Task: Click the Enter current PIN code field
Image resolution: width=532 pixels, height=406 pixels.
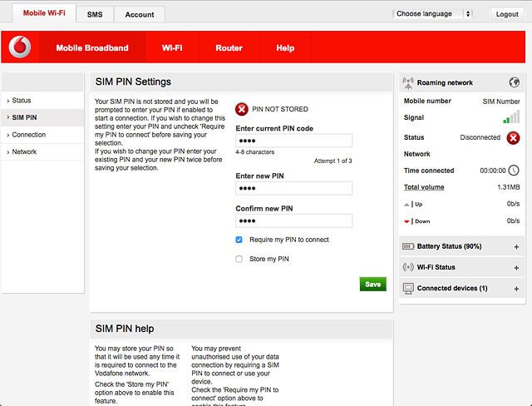Action: pos(293,141)
